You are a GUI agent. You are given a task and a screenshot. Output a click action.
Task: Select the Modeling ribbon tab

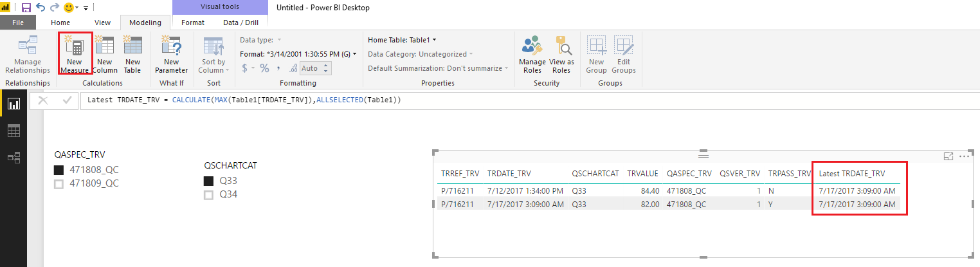[x=145, y=23]
